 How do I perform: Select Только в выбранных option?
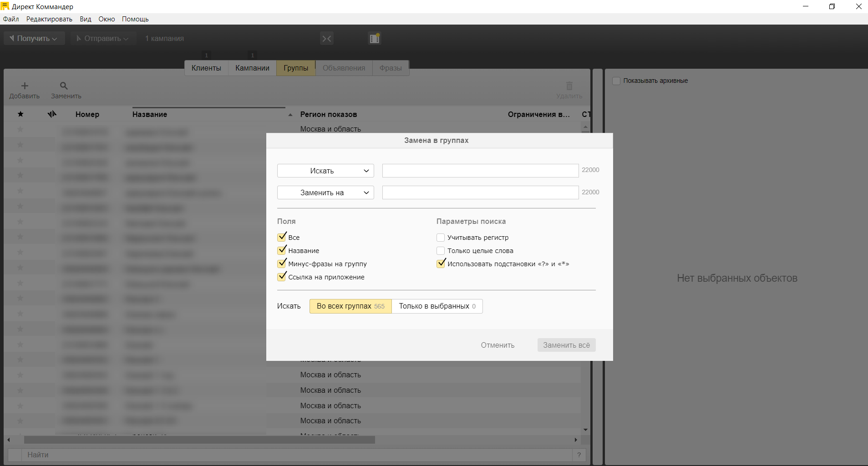[x=437, y=306]
